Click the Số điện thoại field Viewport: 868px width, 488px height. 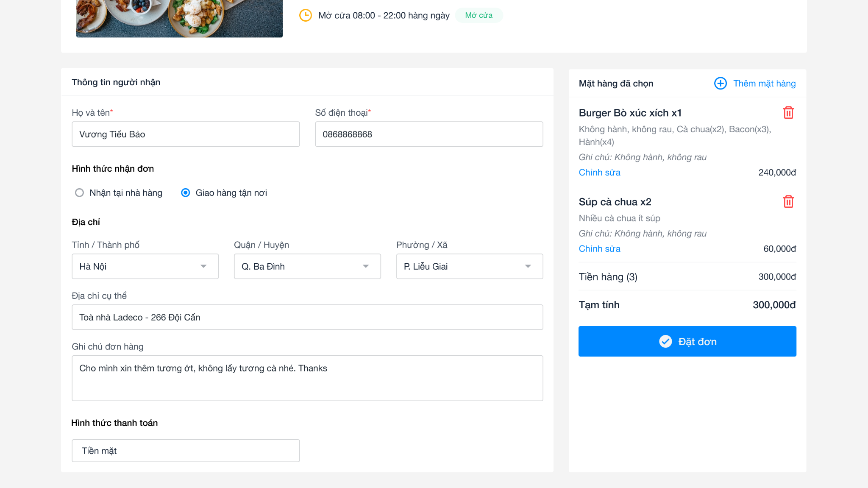coord(429,134)
